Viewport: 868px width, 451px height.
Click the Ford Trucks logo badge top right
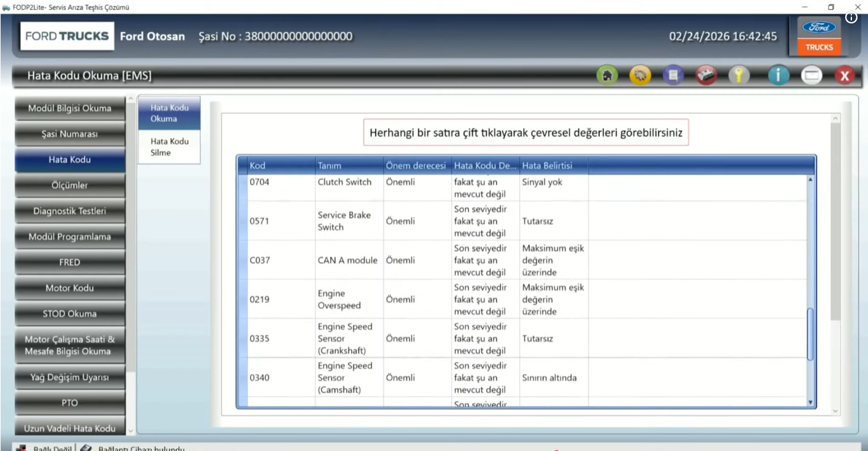tap(819, 36)
